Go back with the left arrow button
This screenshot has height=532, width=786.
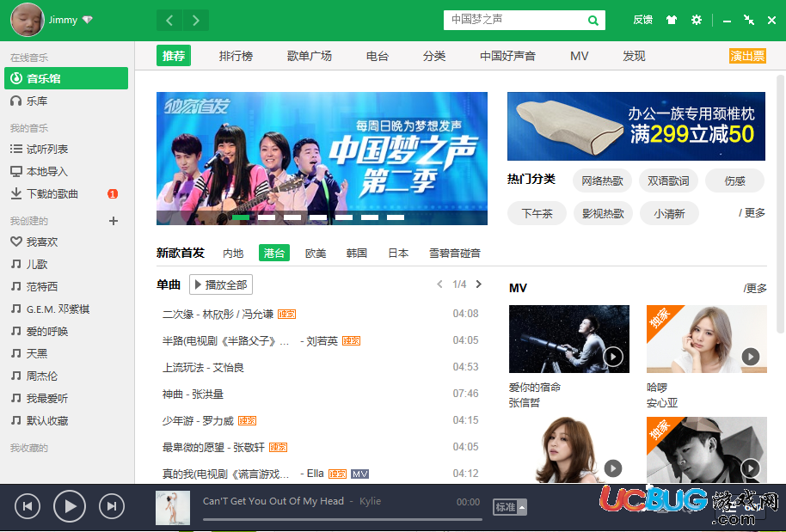[169, 21]
